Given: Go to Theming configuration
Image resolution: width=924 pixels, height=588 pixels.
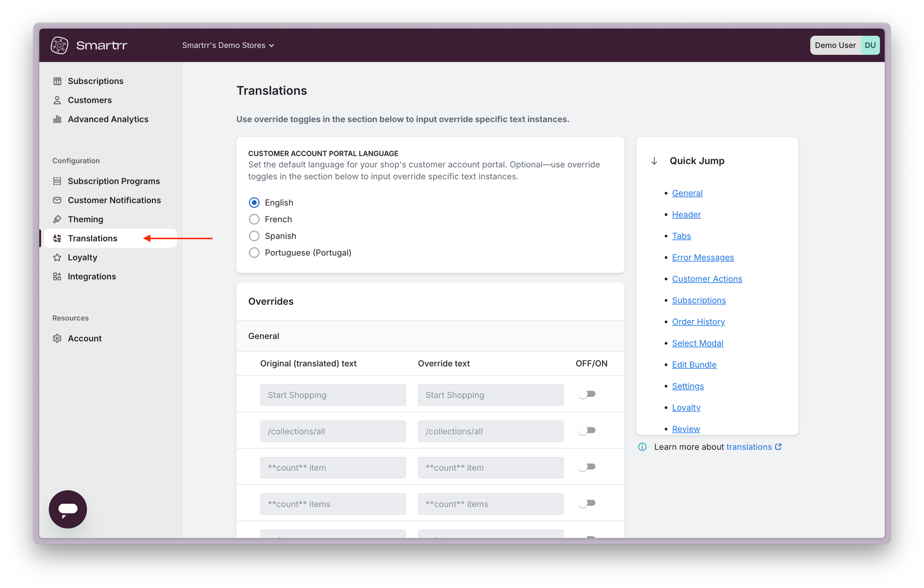Looking at the screenshot, I should [85, 219].
